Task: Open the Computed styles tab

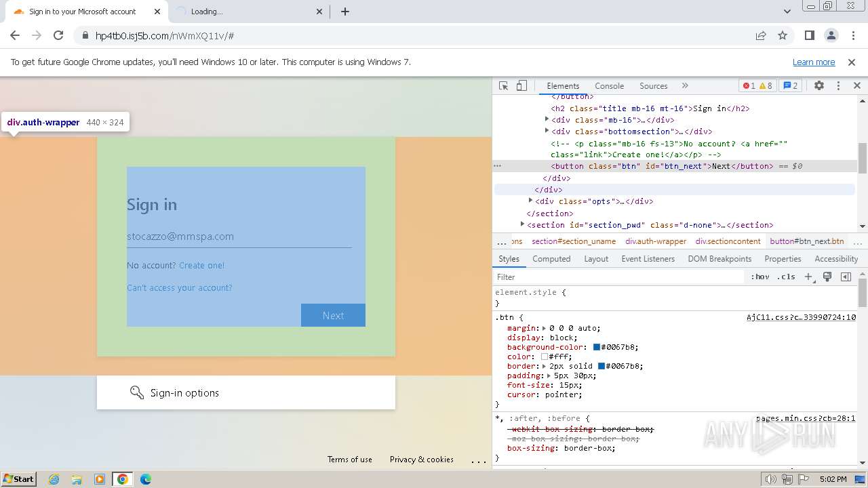Action: point(551,259)
